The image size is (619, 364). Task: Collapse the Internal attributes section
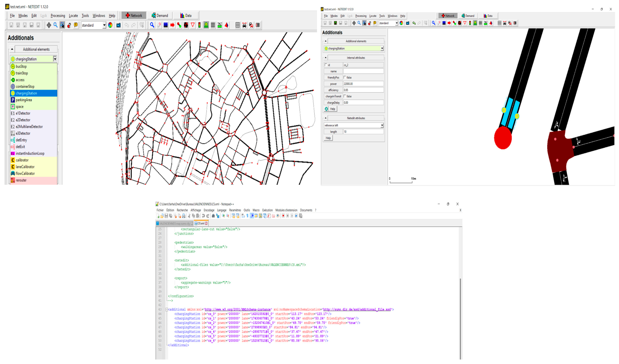click(x=326, y=58)
